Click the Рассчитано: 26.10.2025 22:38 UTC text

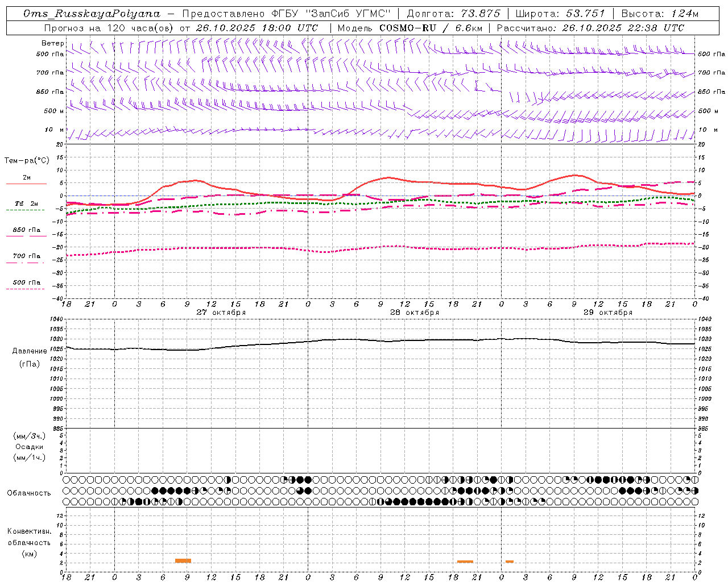click(x=590, y=28)
